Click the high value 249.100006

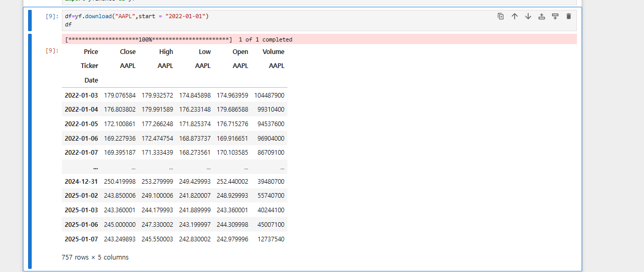pyautogui.click(x=157, y=196)
